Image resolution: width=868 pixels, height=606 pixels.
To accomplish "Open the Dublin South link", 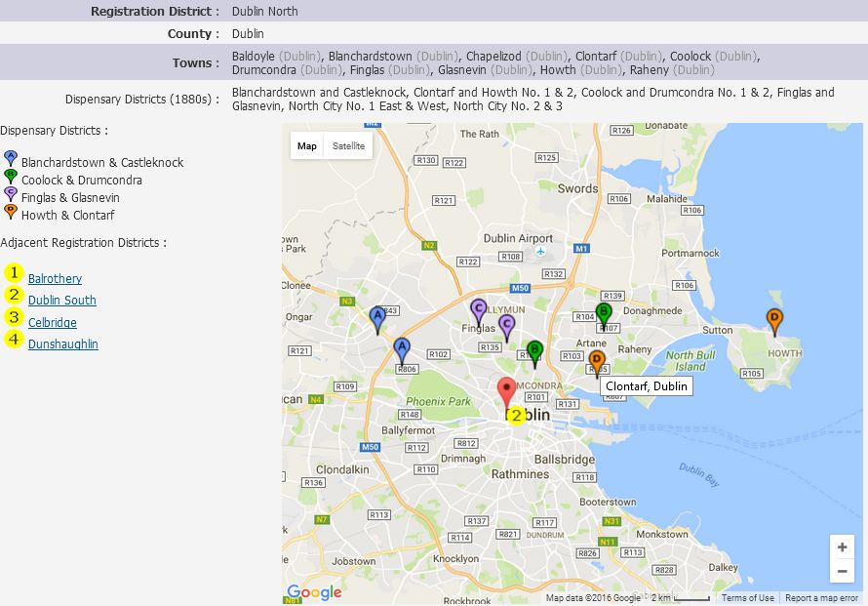I will [61, 300].
